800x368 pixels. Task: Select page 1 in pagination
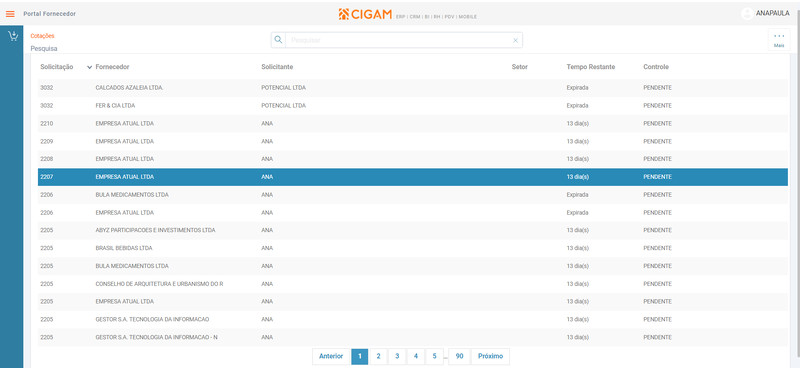[x=360, y=356]
